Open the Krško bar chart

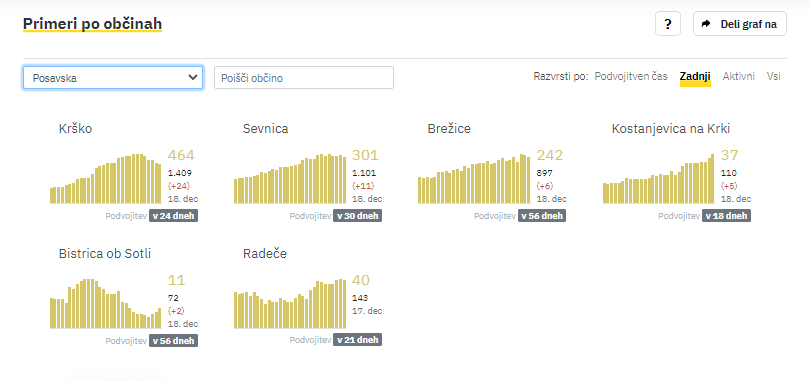click(x=106, y=179)
